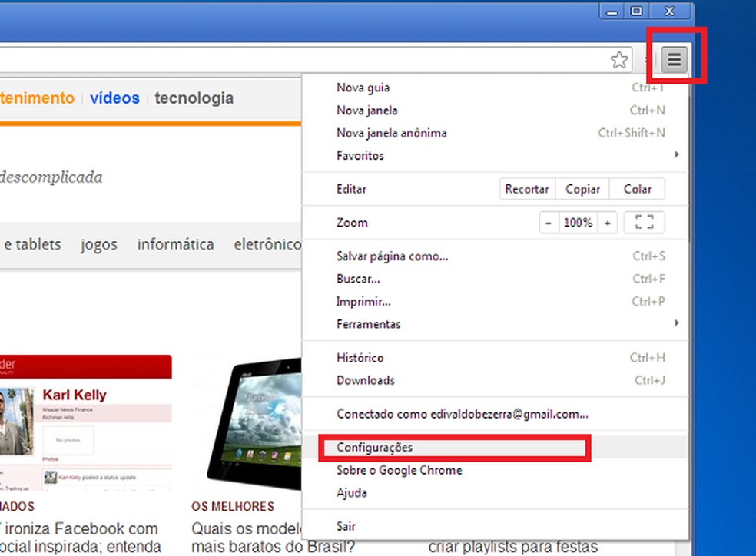
Task: Click the Copiar button
Action: [582, 188]
